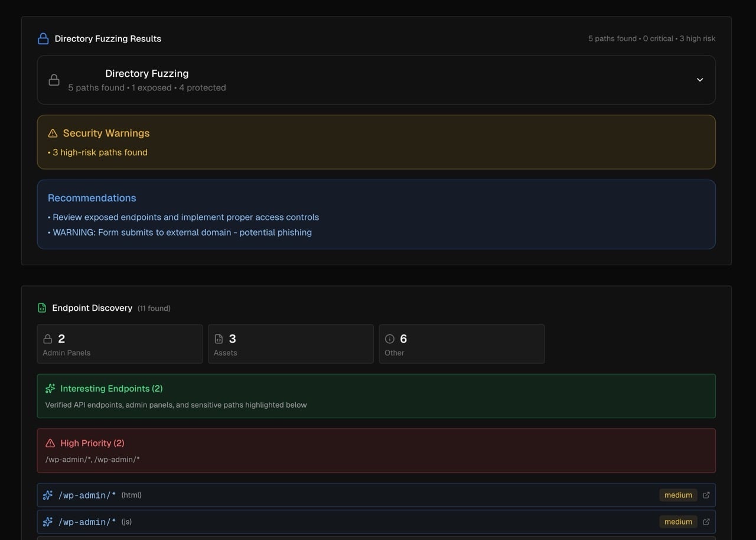756x540 pixels.
Task: Click the /wp-admin/* (html) endpoint path
Action: (87, 495)
